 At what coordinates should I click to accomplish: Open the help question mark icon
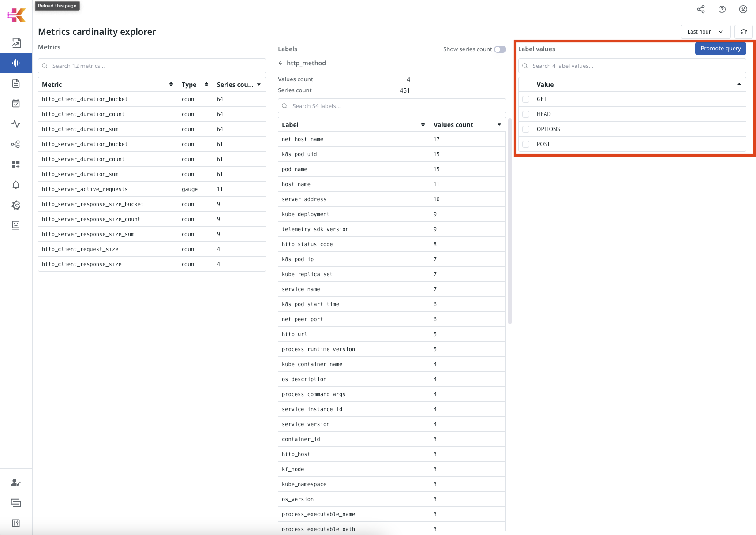(x=722, y=9)
